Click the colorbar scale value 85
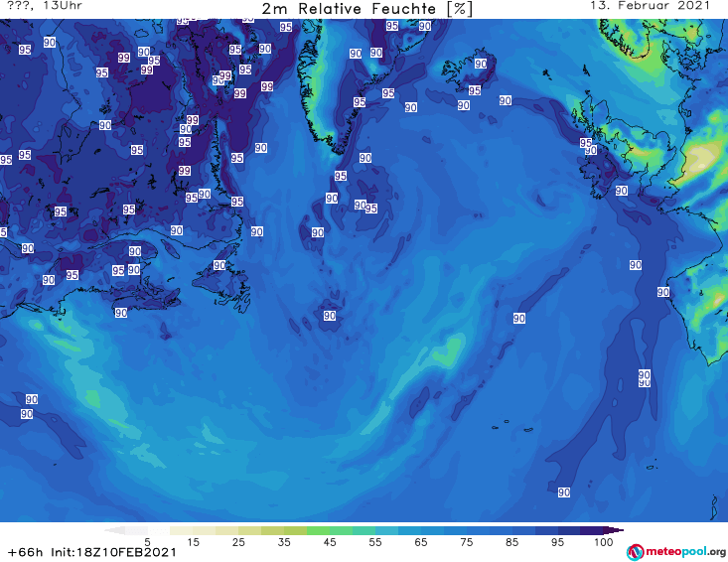Screen dimensions: 728x562 (512, 542)
